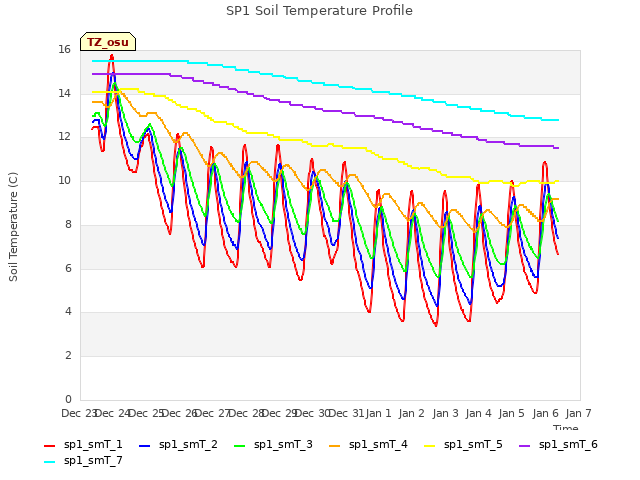Toggle the sp1_smT_7 legend entry
The width and height of the screenshot is (640, 480).
coord(83,461)
